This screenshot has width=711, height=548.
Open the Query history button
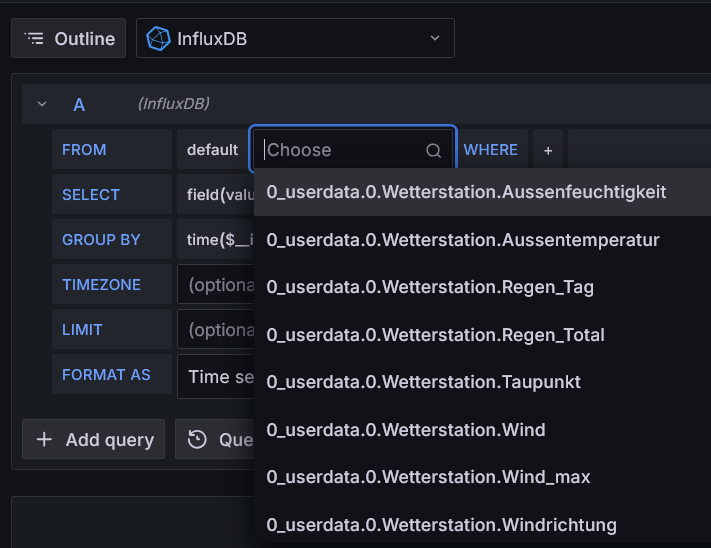click(215, 439)
